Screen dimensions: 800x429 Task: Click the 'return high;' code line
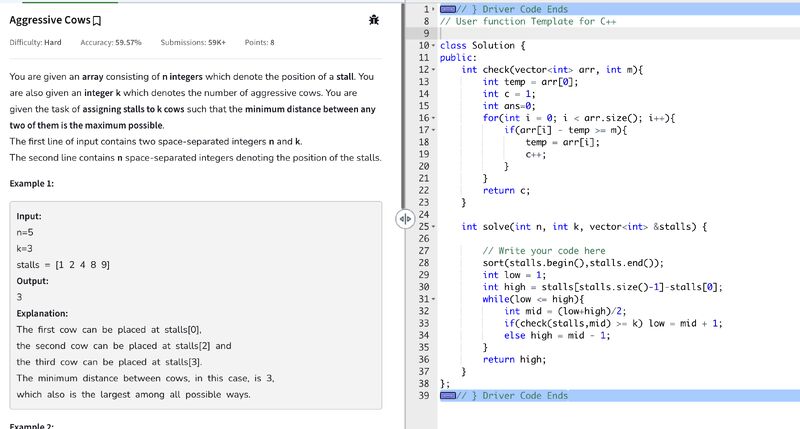(513, 359)
